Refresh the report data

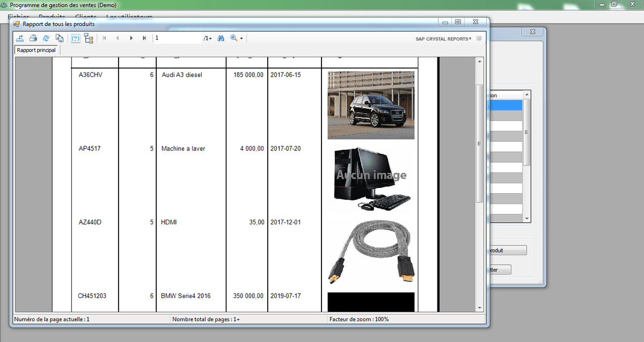coord(46,38)
